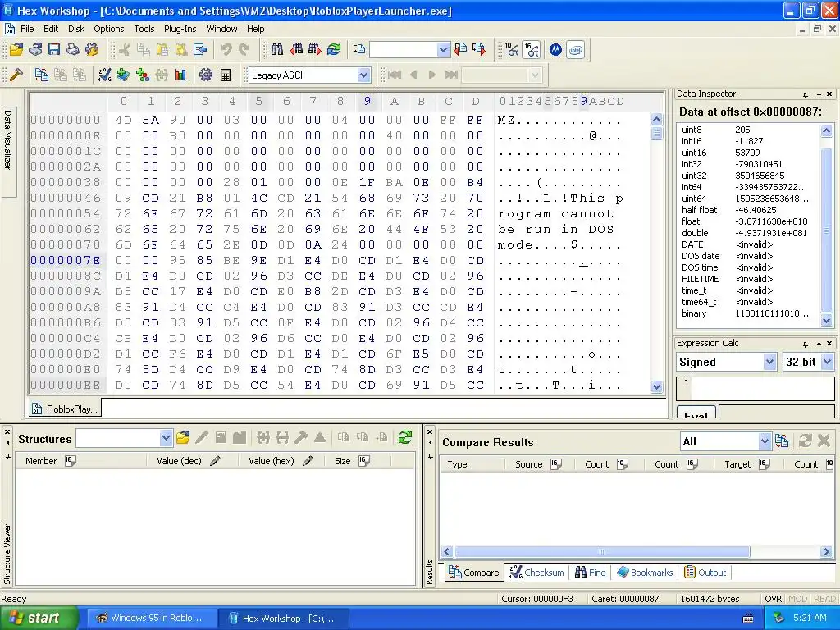This screenshot has width=840, height=630.
Task: Click the Edit menu
Action: tap(51, 29)
